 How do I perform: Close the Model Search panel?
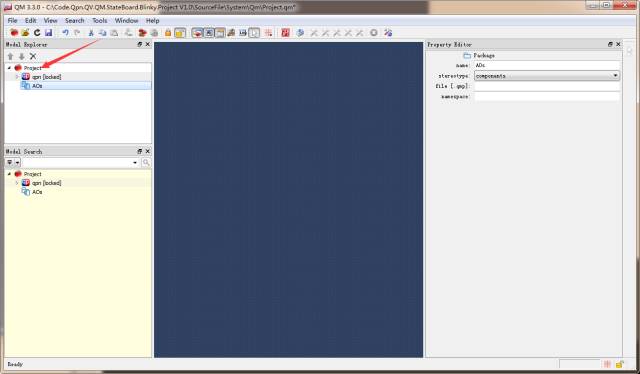point(148,151)
